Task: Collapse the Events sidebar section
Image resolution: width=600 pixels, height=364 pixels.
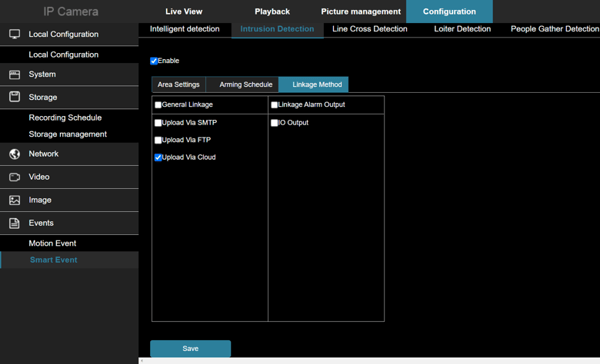Action: [x=69, y=223]
